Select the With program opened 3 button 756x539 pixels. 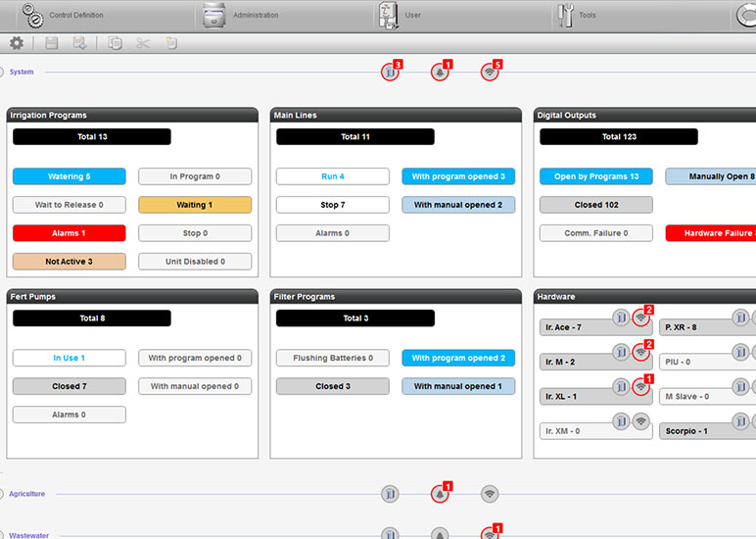pyautogui.click(x=458, y=176)
